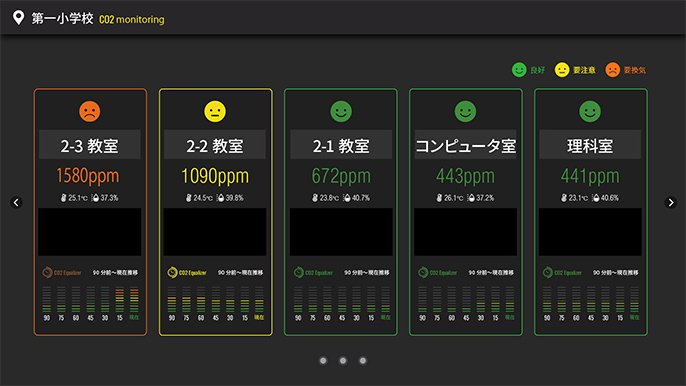Click yellow neutral legend icon for 要注意

click(x=562, y=70)
